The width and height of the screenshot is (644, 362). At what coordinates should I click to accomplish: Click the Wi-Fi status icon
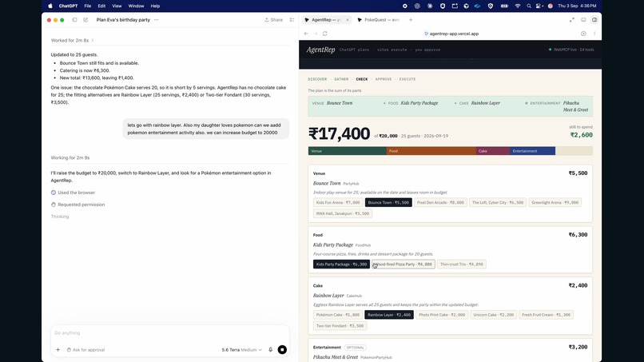(x=518, y=6)
